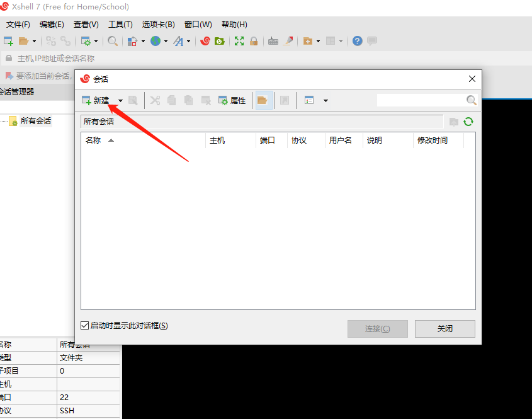Open the 选项卡(B) menu

click(159, 25)
